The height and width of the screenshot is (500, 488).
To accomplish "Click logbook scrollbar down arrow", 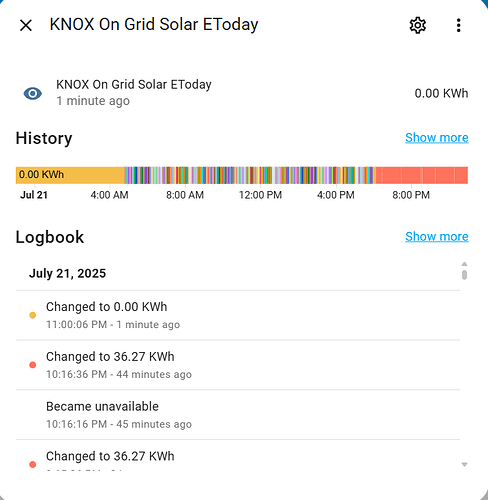I will (x=464, y=465).
